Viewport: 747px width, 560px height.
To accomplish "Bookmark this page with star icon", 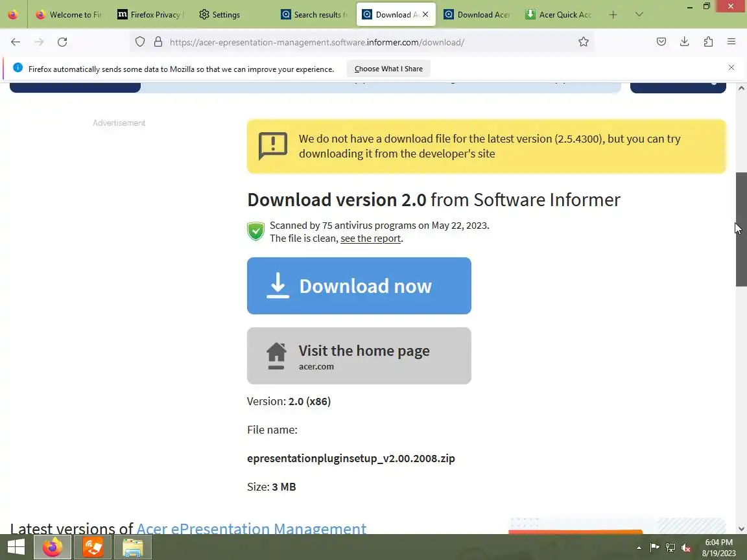I will coord(583,42).
